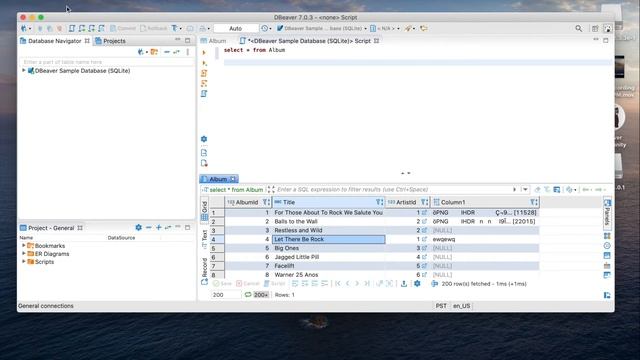The image size is (640, 360).
Task: Switch results view to Text mode
Action: pos(204,239)
